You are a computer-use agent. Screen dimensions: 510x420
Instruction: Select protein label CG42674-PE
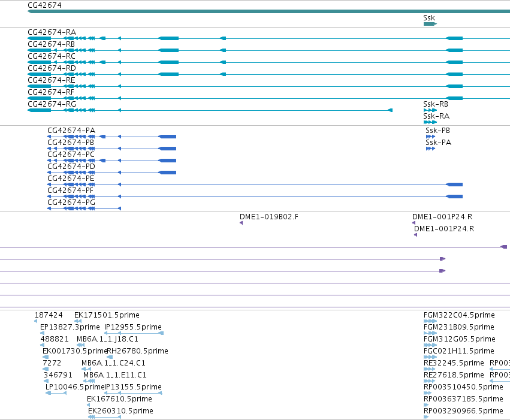(x=71, y=179)
